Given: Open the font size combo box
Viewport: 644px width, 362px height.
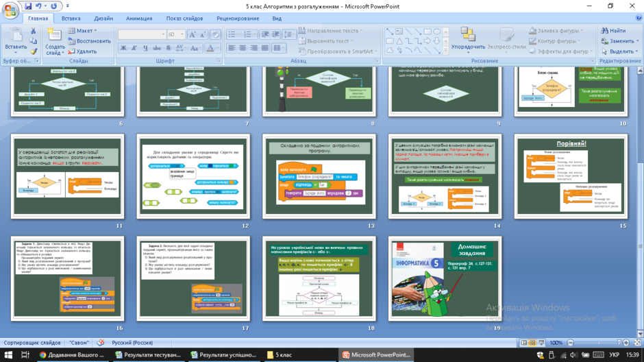Looking at the screenshot, I should 176,34.
